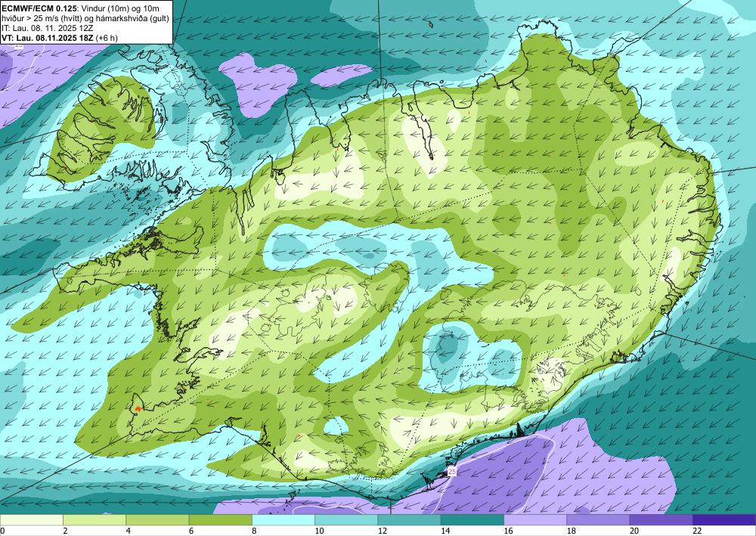Click the medium purple 18–20 m/s legend swatch

pyautogui.click(x=598, y=520)
